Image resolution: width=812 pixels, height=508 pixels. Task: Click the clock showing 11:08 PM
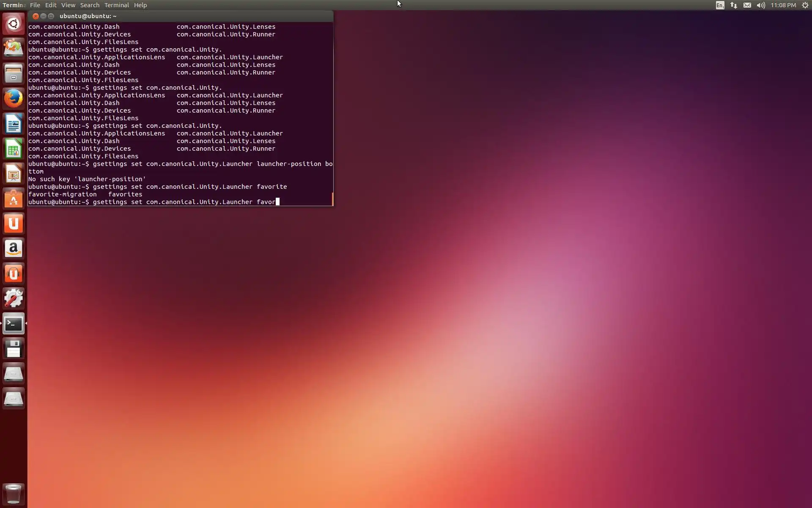pyautogui.click(x=783, y=5)
